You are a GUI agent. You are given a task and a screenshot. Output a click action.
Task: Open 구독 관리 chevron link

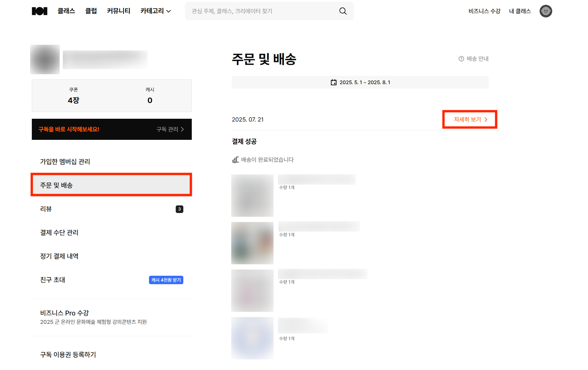tap(170, 129)
